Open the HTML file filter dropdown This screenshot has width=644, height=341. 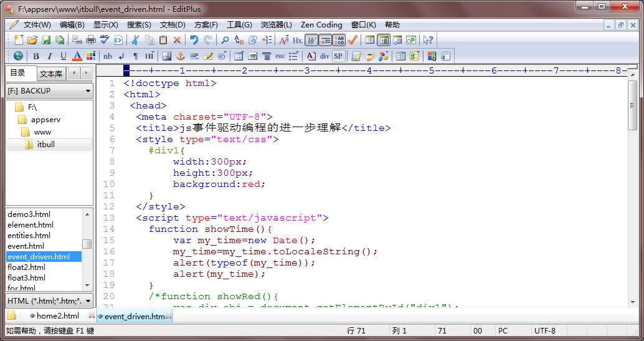point(49,301)
